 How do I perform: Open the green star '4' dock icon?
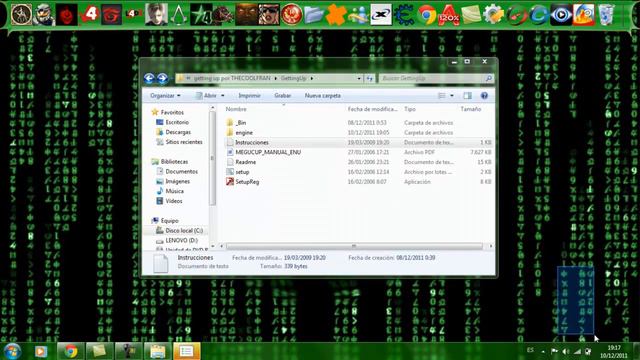(201, 15)
